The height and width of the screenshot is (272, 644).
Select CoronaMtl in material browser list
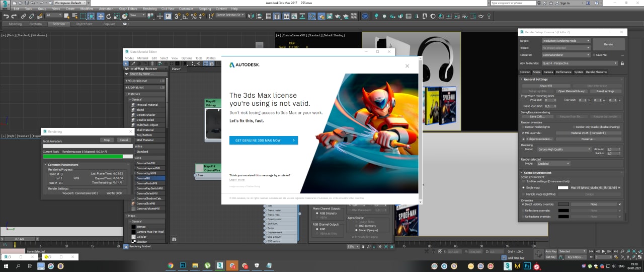coord(149,178)
